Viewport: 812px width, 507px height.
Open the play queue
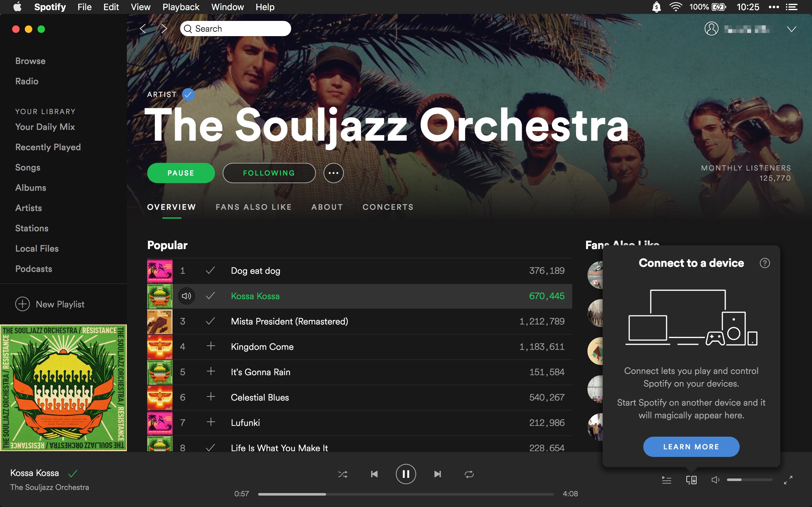click(666, 480)
